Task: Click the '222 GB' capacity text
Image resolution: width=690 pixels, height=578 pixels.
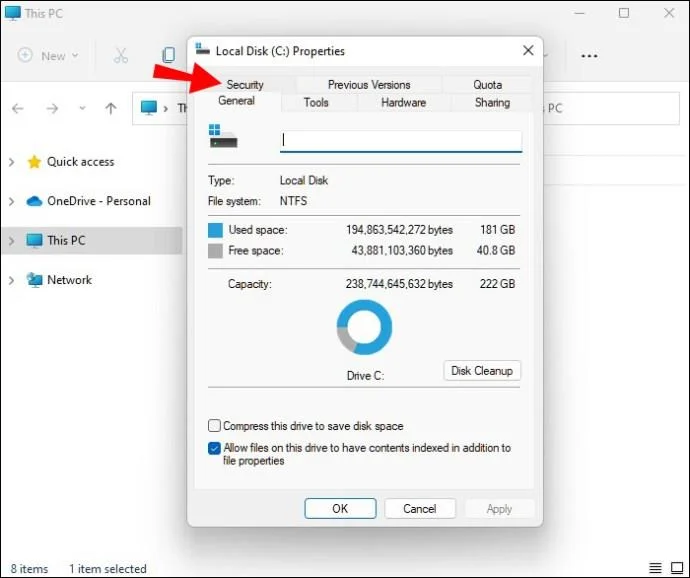Action: coord(497,284)
